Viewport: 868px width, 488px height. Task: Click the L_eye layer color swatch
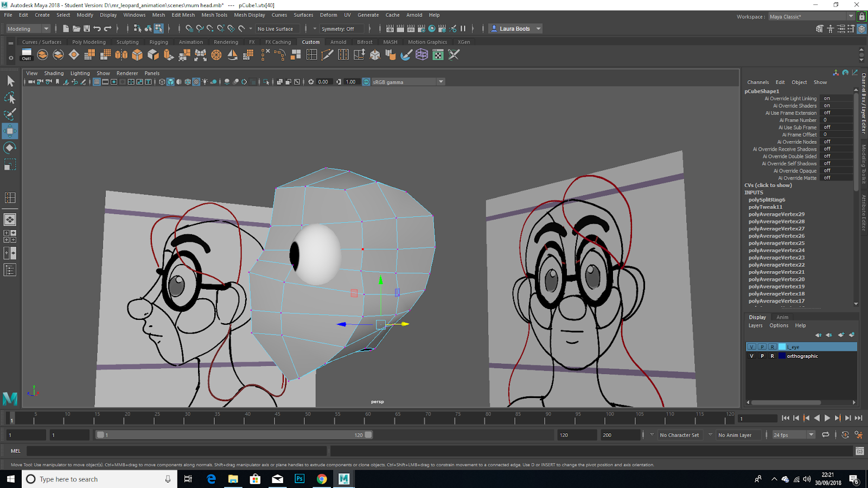tap(782, 347)
